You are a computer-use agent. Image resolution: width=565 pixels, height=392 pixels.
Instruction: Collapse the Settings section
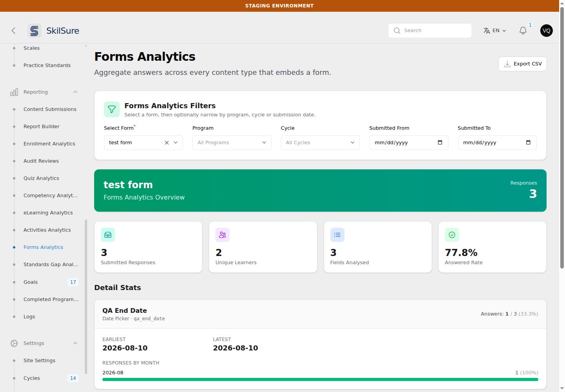[75, 343]
